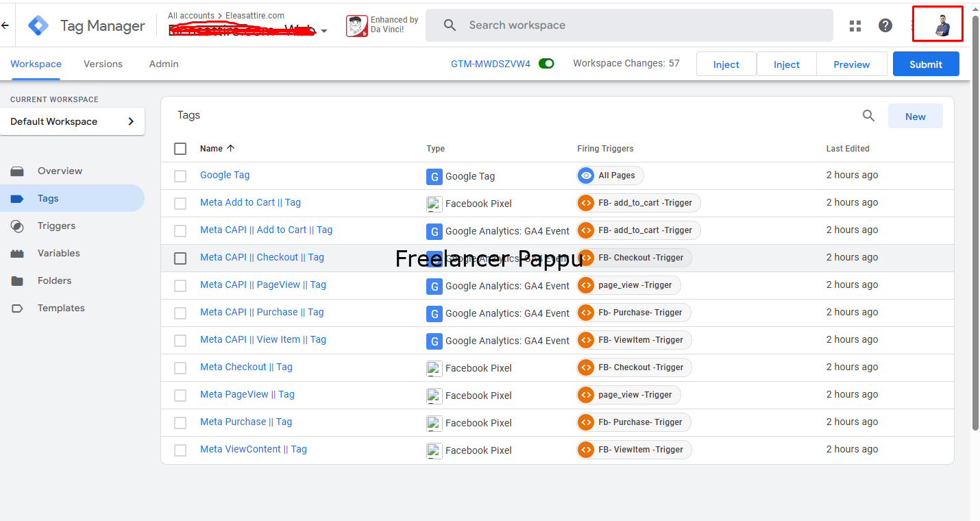Click Fb- Purchase- Trigger chip in Meta Purchase row
This screenshot has height=521, width=980.
[x=634, y=422]
